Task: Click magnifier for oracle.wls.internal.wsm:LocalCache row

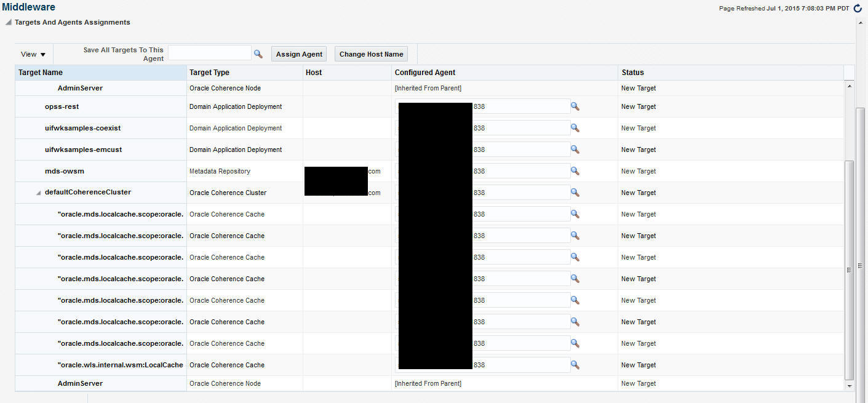Action: click(x=575, y=364)
